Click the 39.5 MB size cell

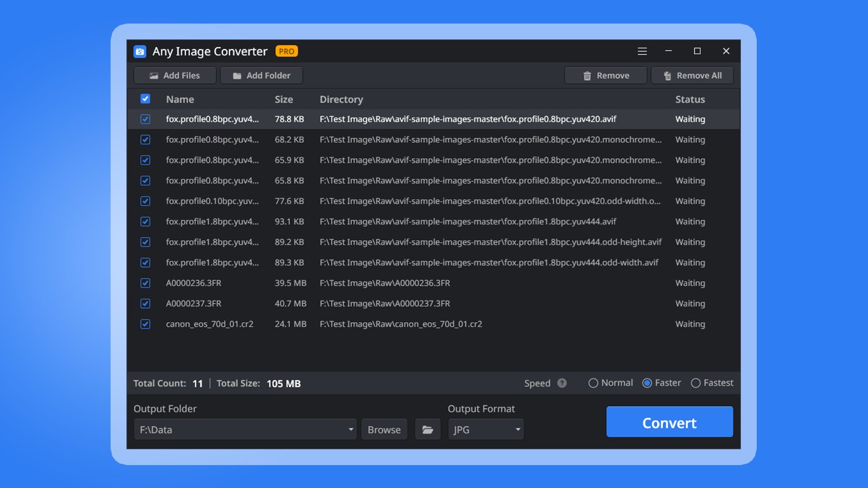tap(290, 283)
